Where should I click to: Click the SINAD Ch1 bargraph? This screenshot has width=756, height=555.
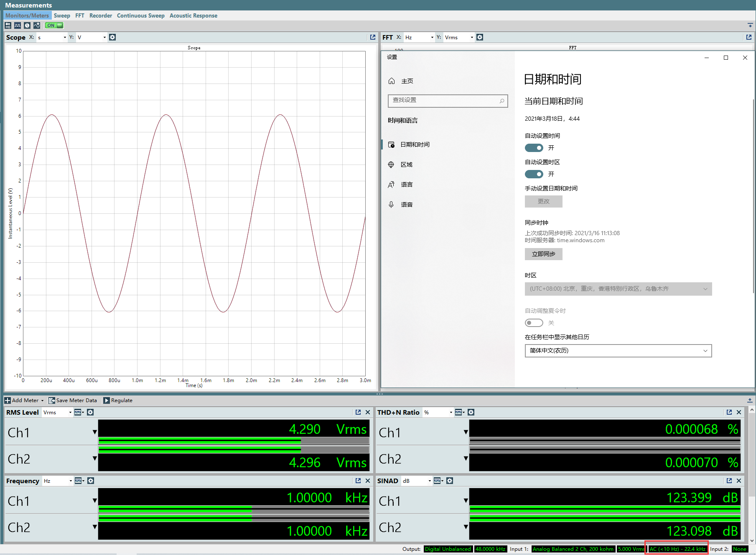point(605,509)
